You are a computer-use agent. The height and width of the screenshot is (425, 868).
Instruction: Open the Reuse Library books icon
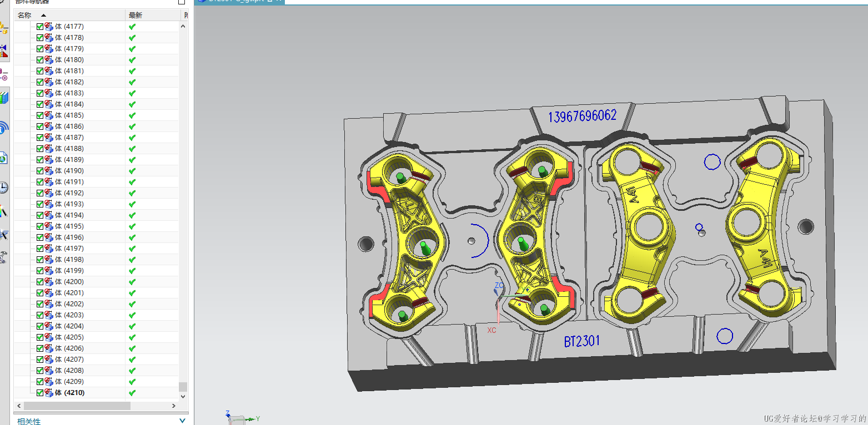[x=4, y=98]
